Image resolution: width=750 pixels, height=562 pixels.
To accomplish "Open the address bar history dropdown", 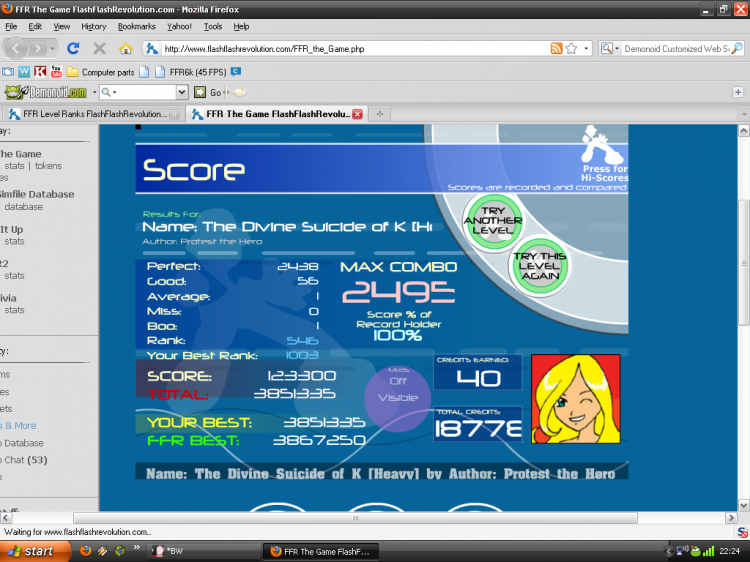I will tap(586, 48).
